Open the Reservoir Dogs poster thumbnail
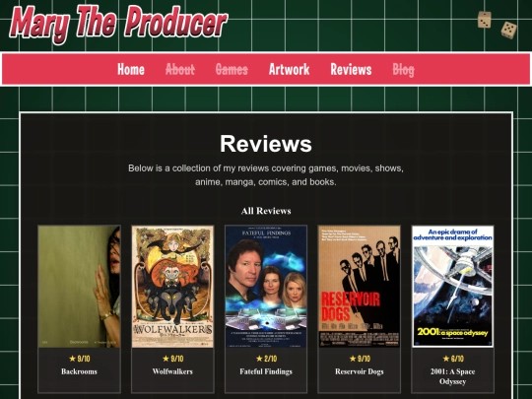 360,287
